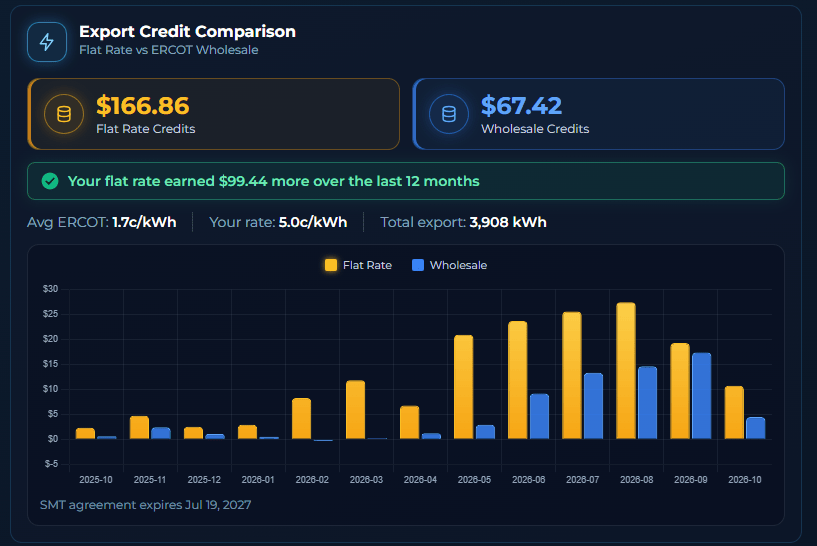Click the $-5 y-axis label

tap(52, 464)
